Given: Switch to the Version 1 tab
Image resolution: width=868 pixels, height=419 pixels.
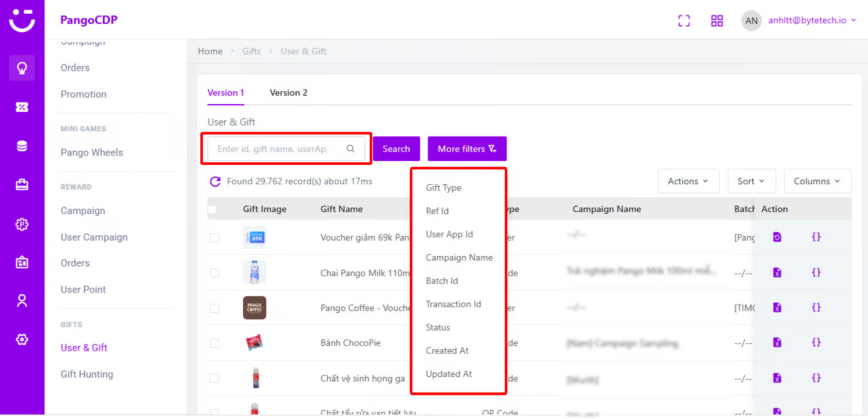Looking at the screenshot, I should pos(226,93).
